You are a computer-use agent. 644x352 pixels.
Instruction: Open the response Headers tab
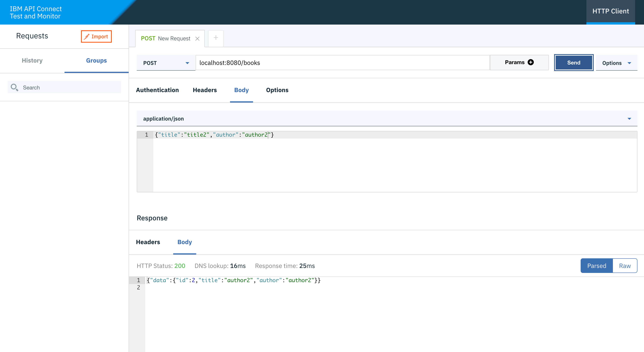[148, 242]
